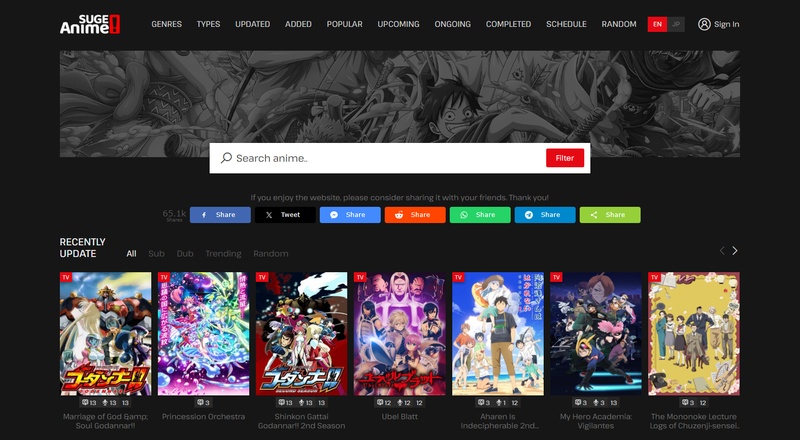
Task: Open the POPULAR page
Action: [344, 24]
